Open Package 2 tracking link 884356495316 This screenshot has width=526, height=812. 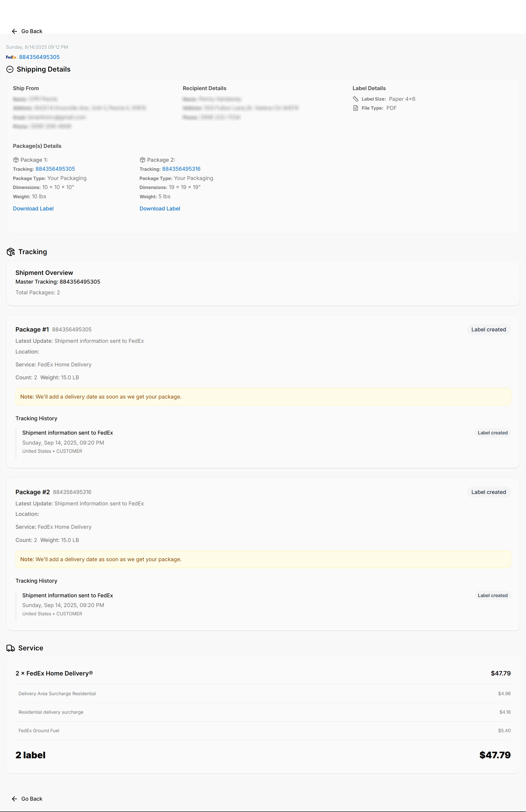coord(181,169)
